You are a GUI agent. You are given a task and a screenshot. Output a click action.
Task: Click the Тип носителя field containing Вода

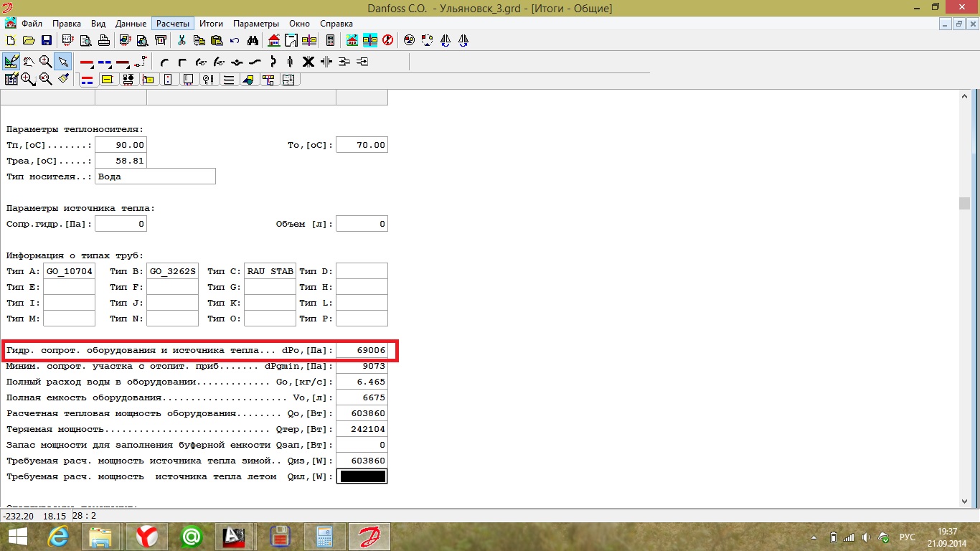[x=155, y=176]
